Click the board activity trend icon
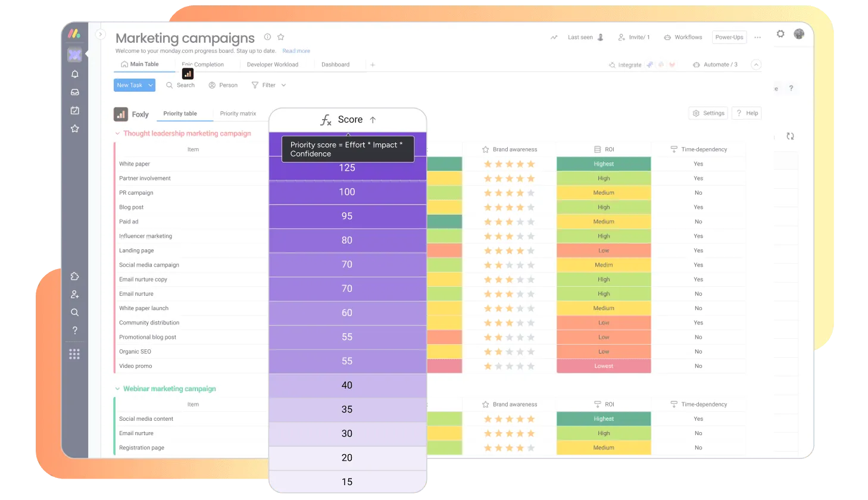 (554, 37)
